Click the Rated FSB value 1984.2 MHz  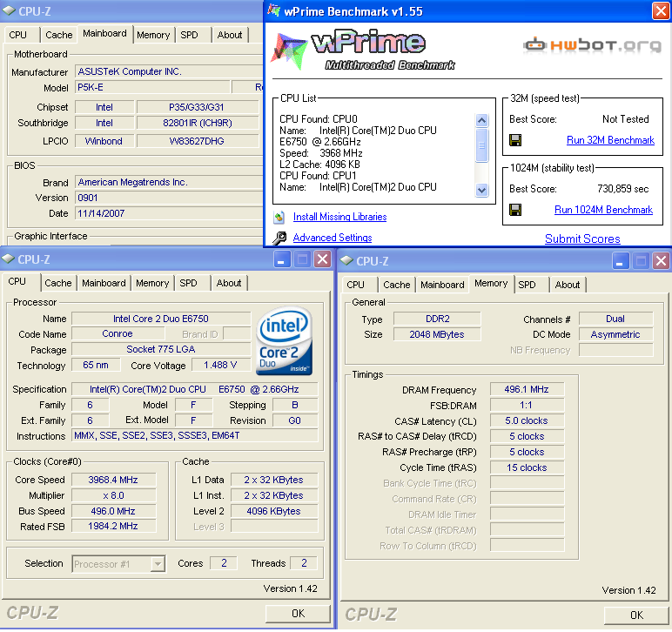[x=113, y=526]
